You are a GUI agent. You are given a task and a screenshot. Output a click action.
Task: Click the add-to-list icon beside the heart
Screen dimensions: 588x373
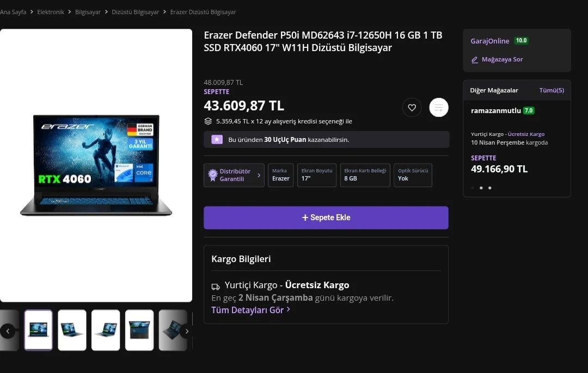pos(439,108)
